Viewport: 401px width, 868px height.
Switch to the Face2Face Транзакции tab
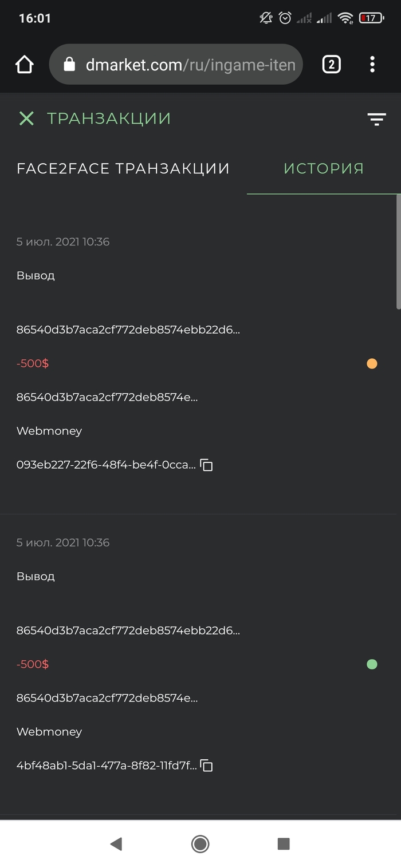(123, 169)
